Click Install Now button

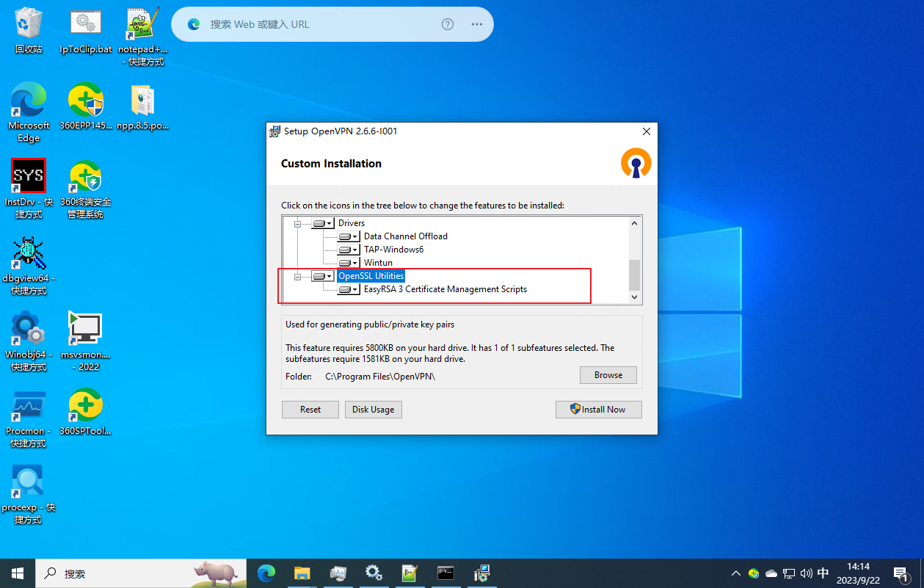[x=599, y=410]
